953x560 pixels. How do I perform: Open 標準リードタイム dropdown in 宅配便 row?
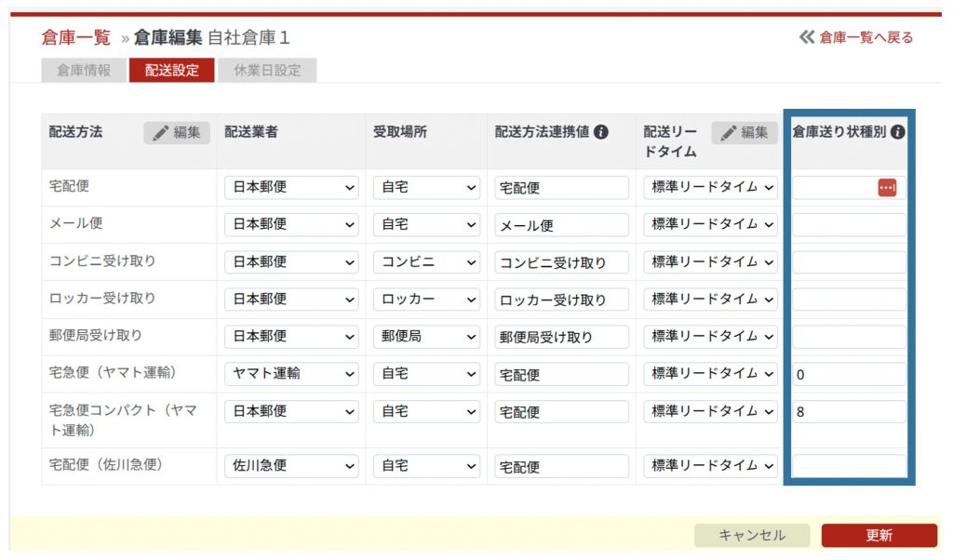[x=710, y=187]
